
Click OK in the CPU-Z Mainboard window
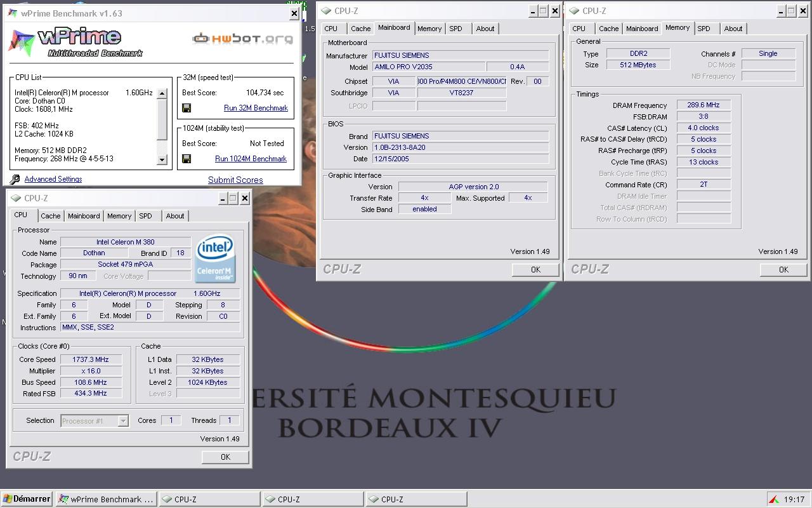click(x=535, y=270)
